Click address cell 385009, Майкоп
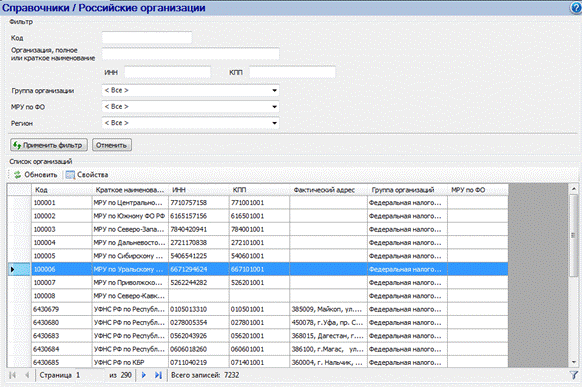This screenshot has width=582, height=387. tap(328, 309)
